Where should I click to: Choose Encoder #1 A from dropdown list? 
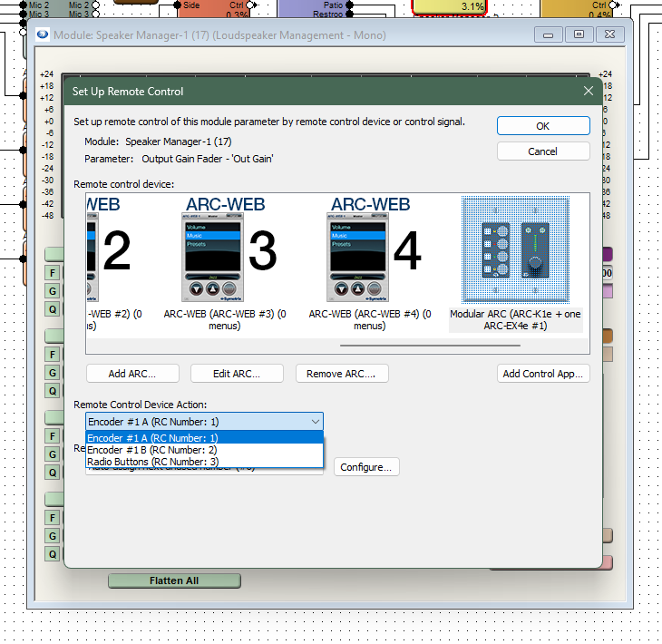(x=204, y=438)
